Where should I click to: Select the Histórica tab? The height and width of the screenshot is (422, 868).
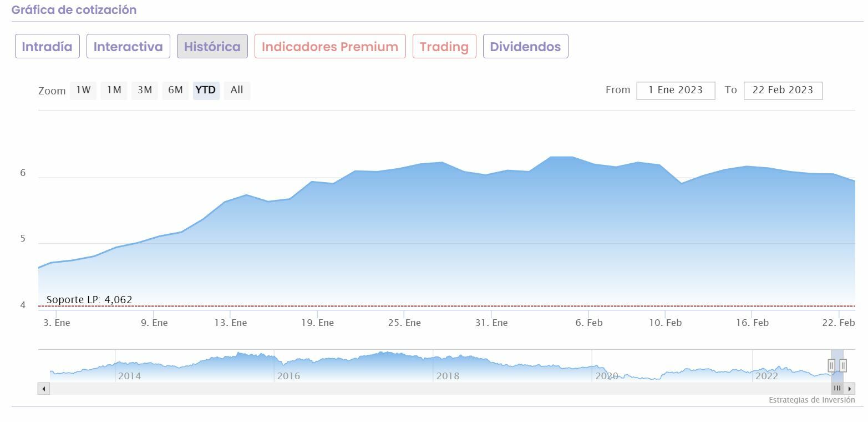point(212,47)
